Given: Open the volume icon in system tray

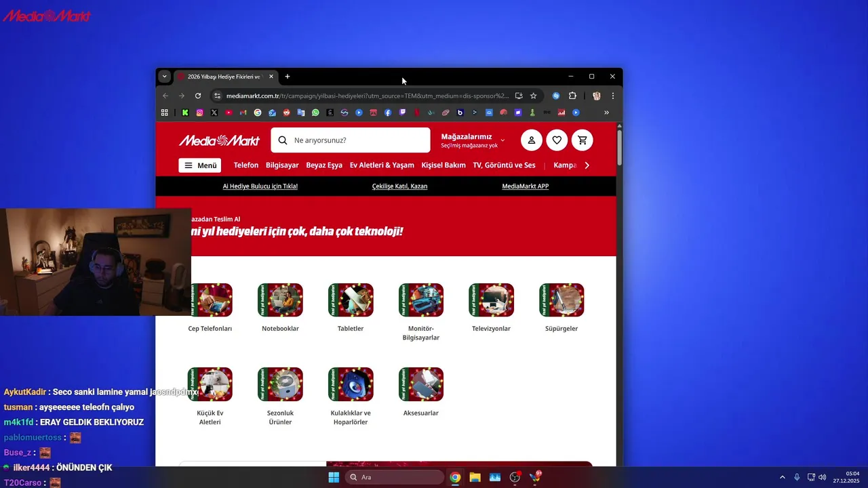Looking at the screenshot, I should 823,477.
